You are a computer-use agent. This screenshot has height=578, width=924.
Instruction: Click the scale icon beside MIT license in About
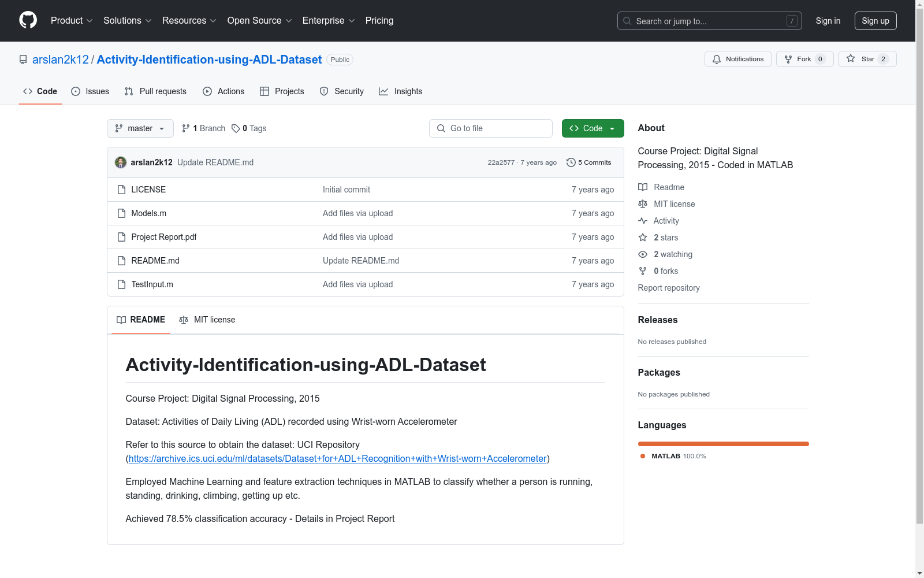(x=643, y=204)
